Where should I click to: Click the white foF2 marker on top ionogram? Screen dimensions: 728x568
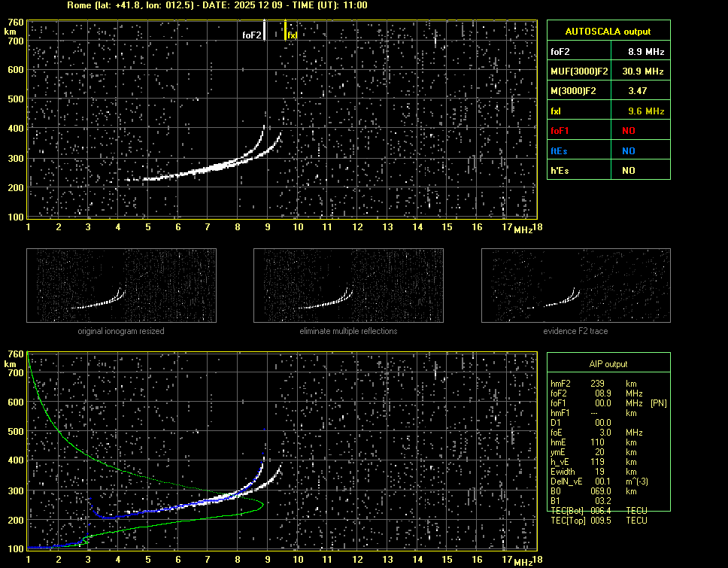pyautogui.click(x=264, y=30)
